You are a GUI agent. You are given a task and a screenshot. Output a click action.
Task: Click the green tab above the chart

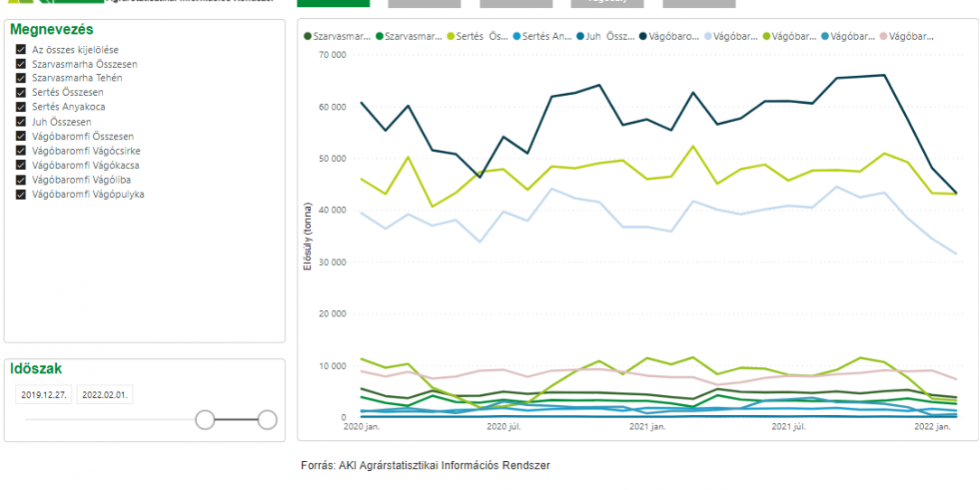(333, 3)
